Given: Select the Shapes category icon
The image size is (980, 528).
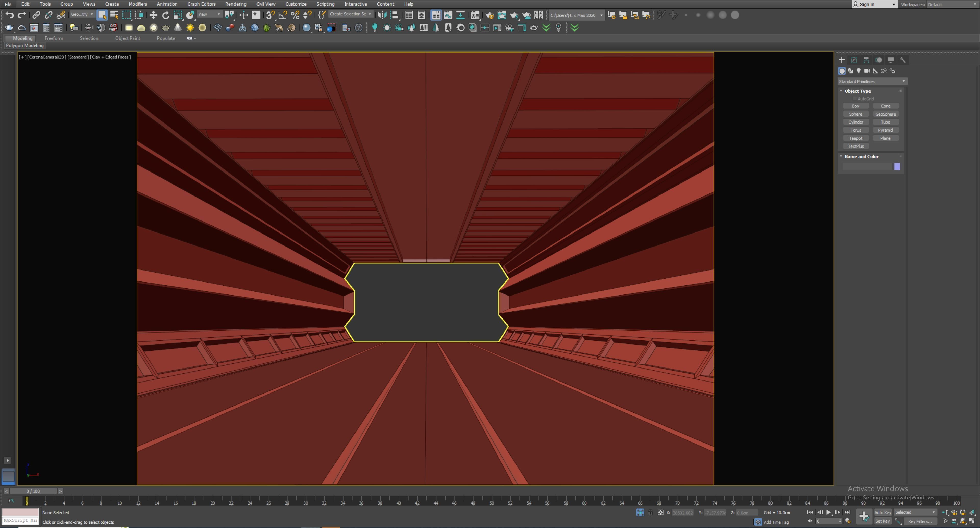Looking at the screenshot, I should click(x=850, y=71).
